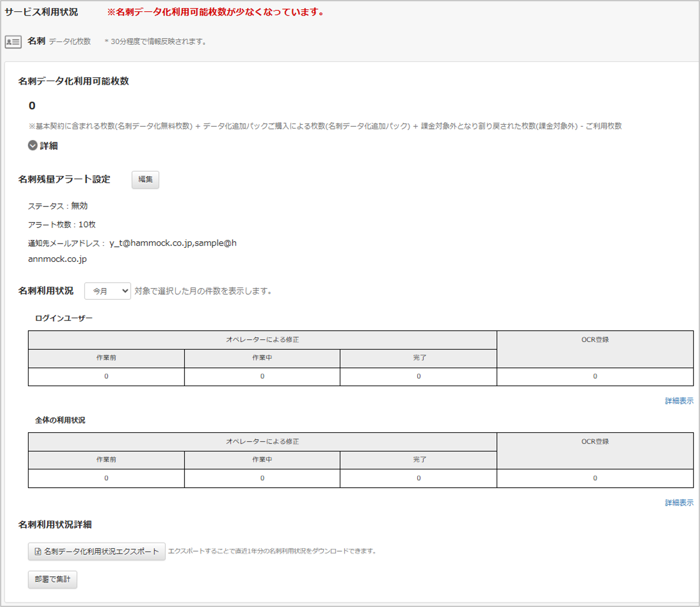This screenshot has height=607, width=700.
Task: Open the 今月 month dropdown
Action: 108,291
